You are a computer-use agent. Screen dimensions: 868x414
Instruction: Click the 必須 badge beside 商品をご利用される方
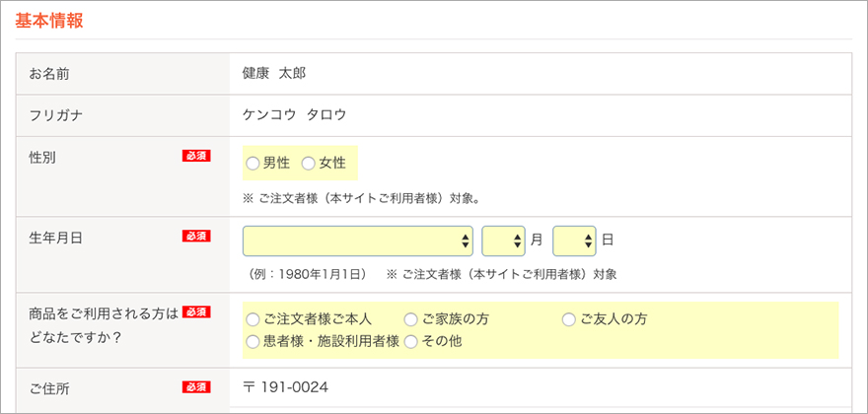pos(196,312)
